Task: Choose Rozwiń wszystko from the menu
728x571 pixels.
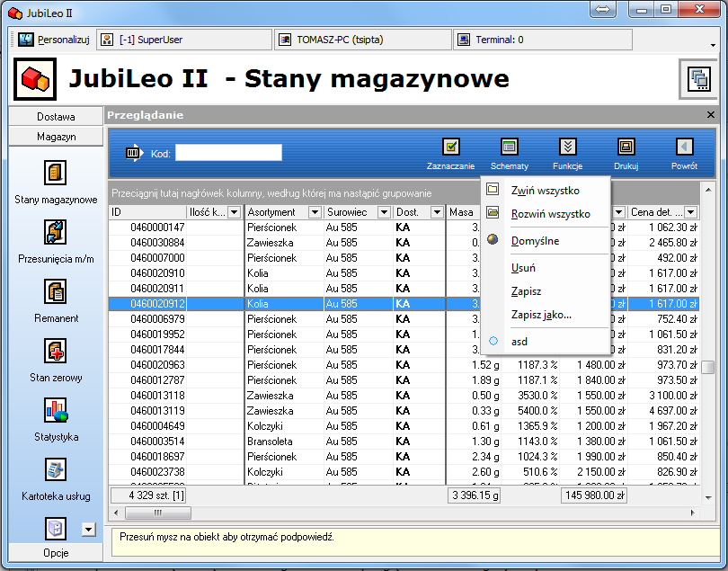Action: pos(545,214)
